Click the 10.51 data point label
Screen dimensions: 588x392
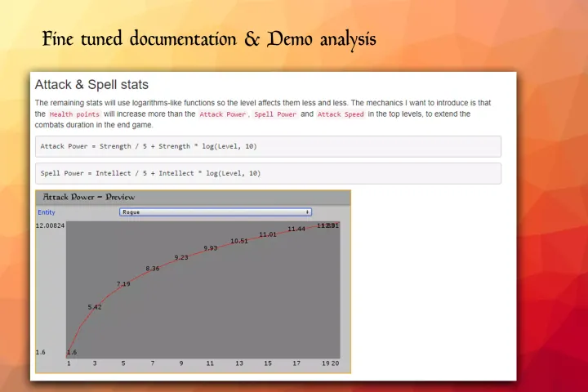(x=239, y=241)
